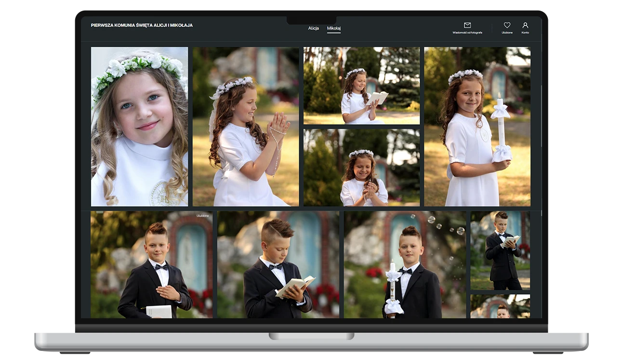
Task: Click the 'Konto' text label in header
Action: 525,33
